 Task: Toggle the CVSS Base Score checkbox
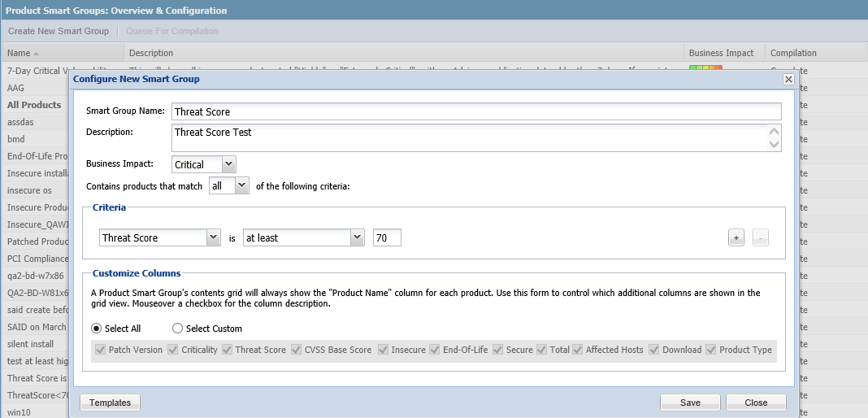pyautogui.click(x=296, y=350)
